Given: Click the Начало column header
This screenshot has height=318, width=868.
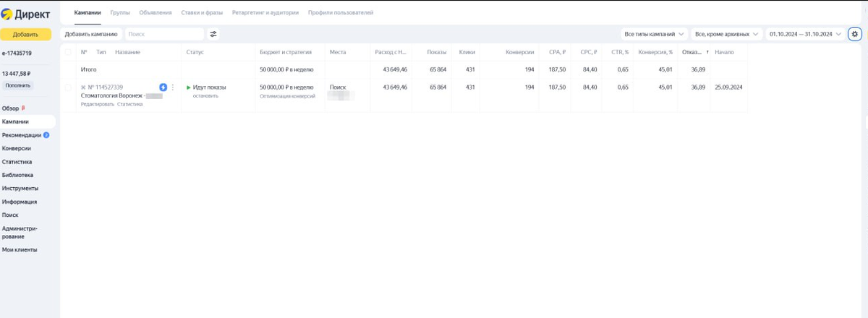Looking at the screenshot, I should [x=724, y=53].
